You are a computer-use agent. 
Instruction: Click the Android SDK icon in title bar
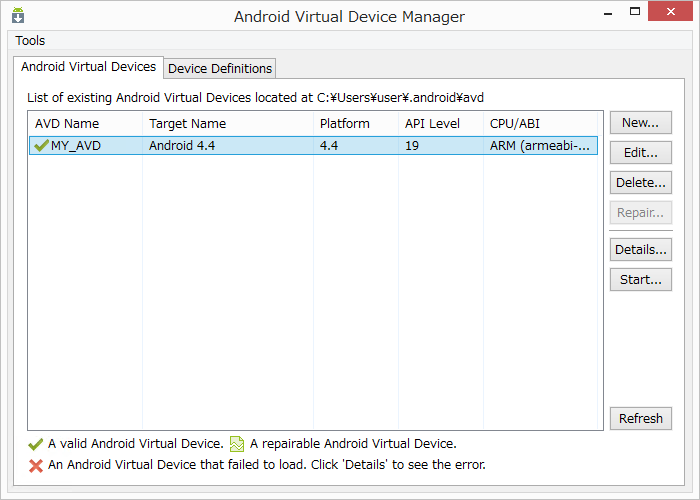pyautogui.click(x=18, y=15)
